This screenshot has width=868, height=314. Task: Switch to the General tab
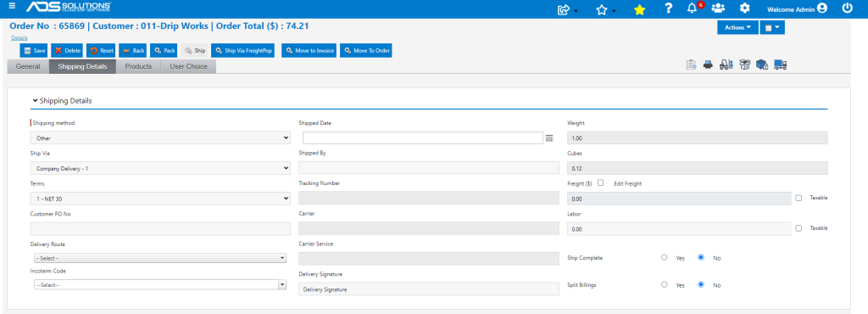[28, 66]
